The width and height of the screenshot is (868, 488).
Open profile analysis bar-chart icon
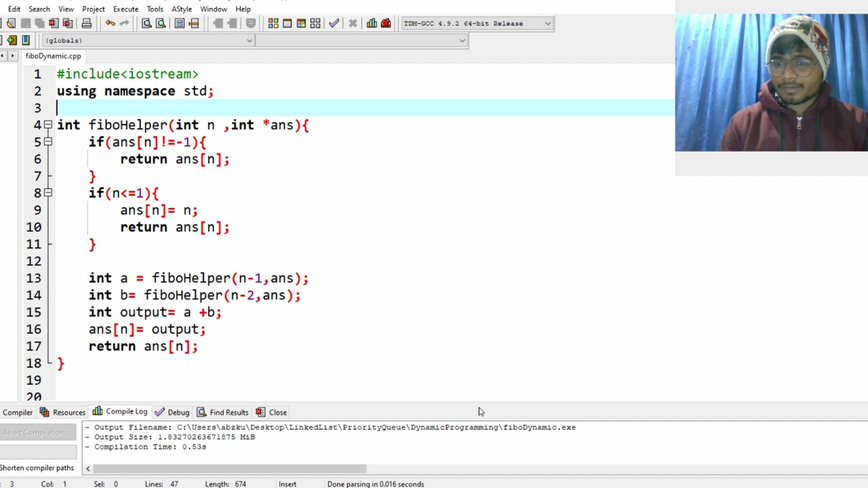click(x=372, y=23)
